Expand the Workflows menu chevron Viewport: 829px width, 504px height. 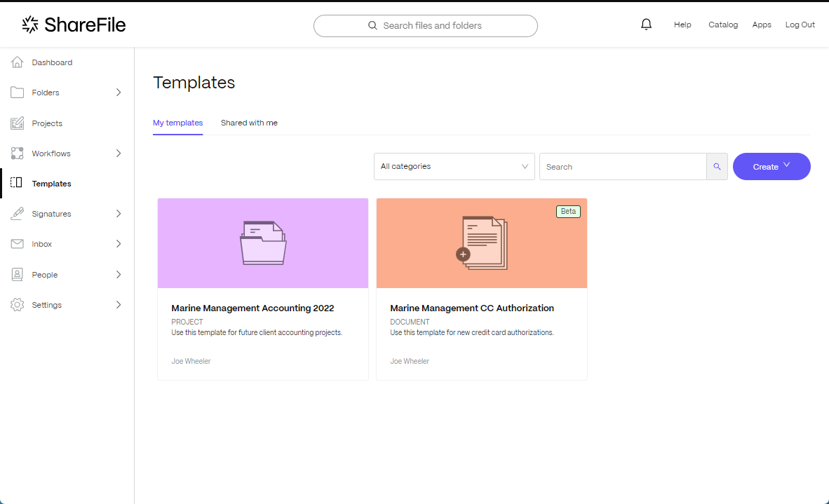coord(119,154)
